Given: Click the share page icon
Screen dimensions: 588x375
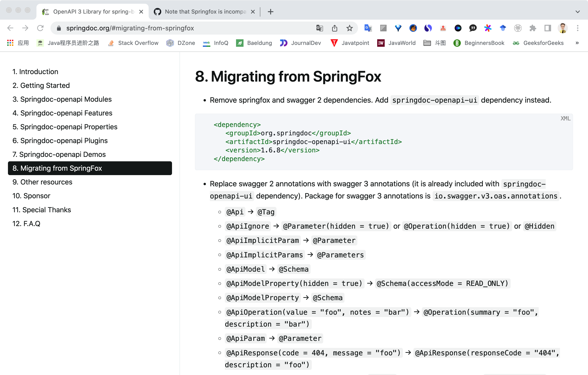Looking at the screenshot, I should point(334,28).
